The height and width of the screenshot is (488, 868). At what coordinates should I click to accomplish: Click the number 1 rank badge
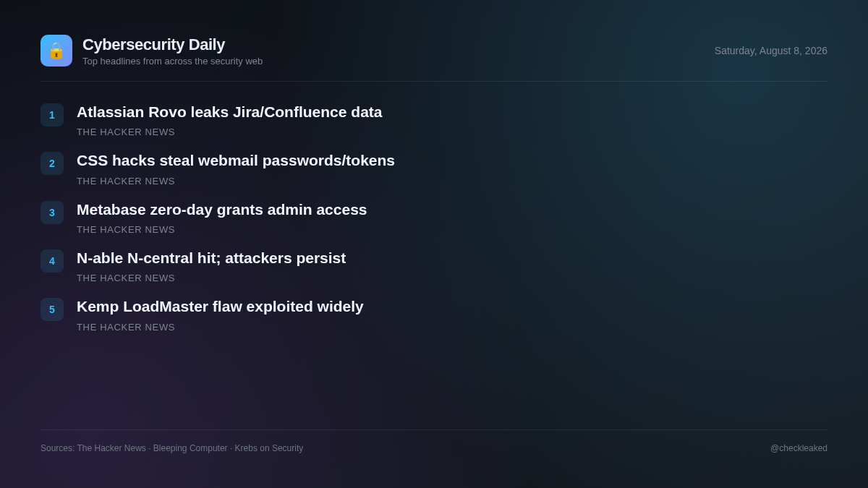pyautogui.click(x=52, y=115)
